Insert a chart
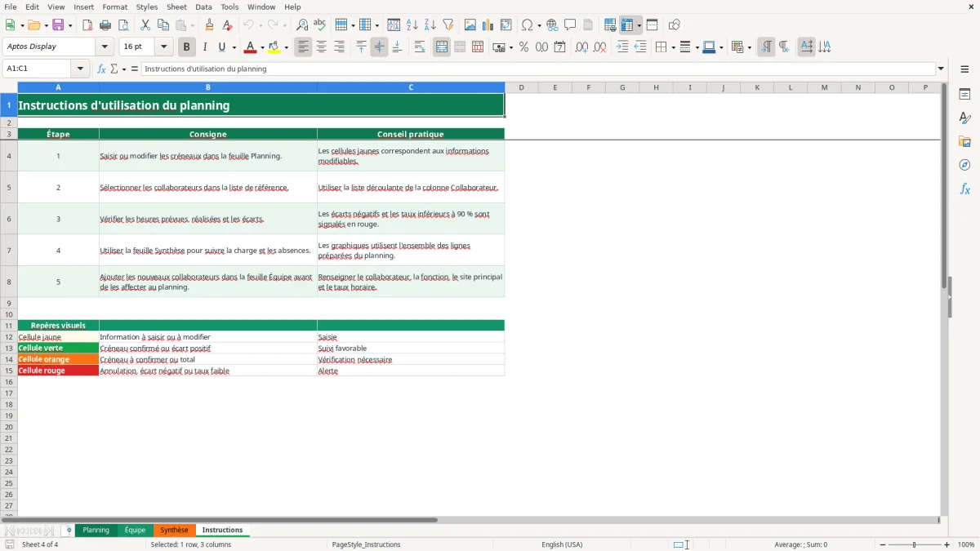Viewport: 980px width, 551px height. coord(488,25)
